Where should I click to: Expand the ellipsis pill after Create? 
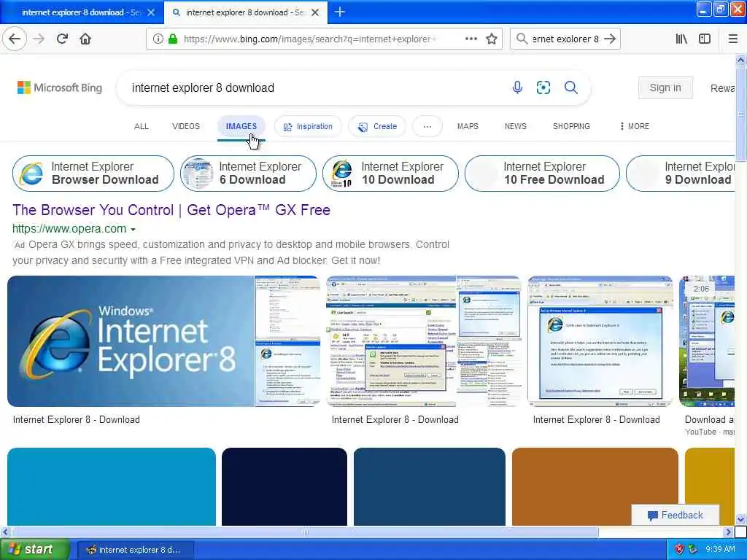click(x=427, y=126)
